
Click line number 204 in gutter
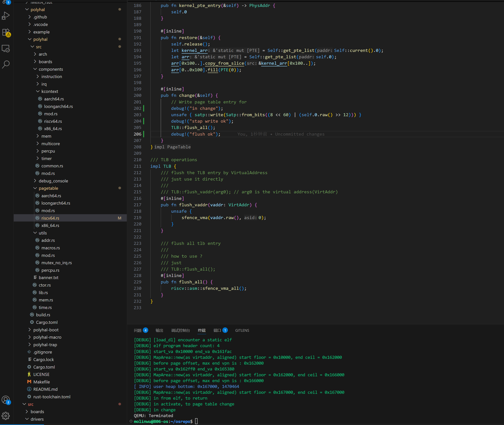[137, 121]
